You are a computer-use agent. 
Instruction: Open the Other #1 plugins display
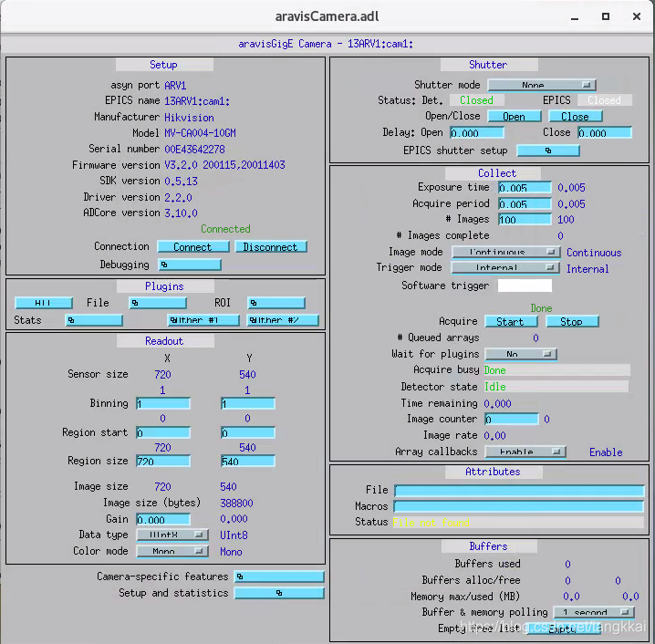pos(203,320)
